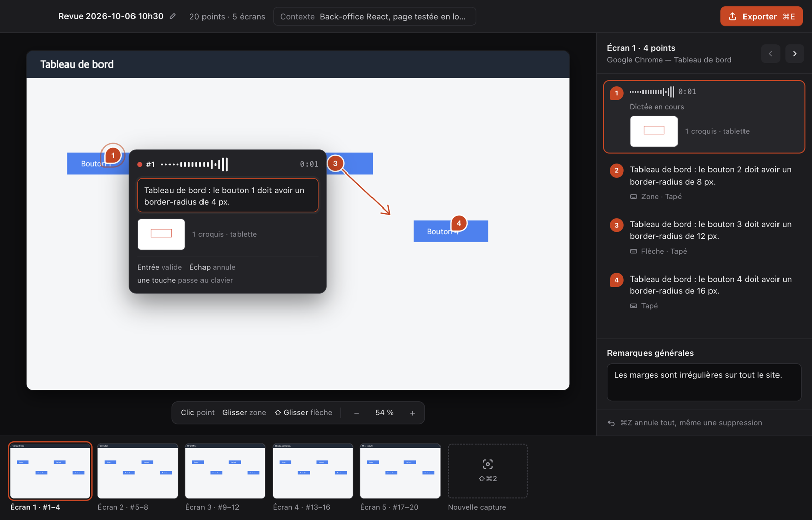Click the badge number 2 in sidebar
The height and width of the screenshot is (520, 812).
tap(616, 170)
